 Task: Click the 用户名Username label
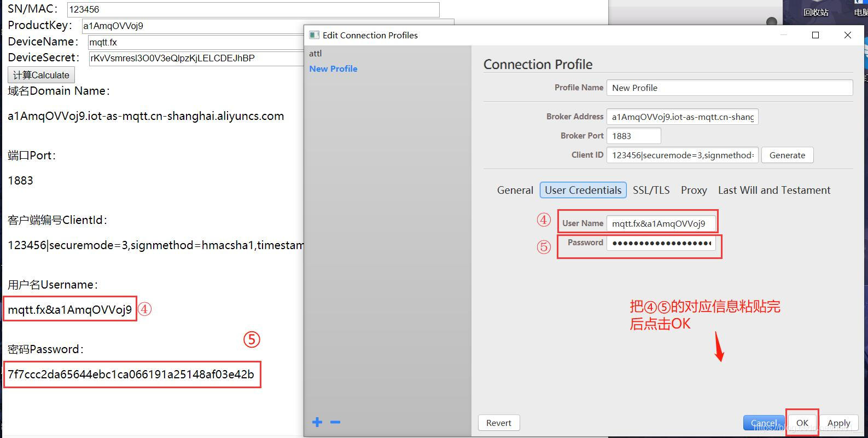pyautogui.click(x=53, y=285)
